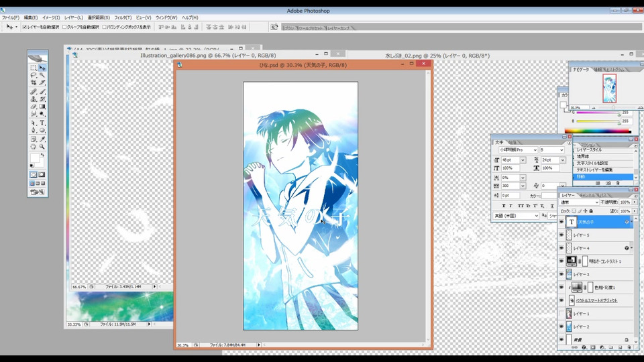The image size is (644, 362).
Task: Click the color spectrum bar in color panel
Action: pos(598,131)
